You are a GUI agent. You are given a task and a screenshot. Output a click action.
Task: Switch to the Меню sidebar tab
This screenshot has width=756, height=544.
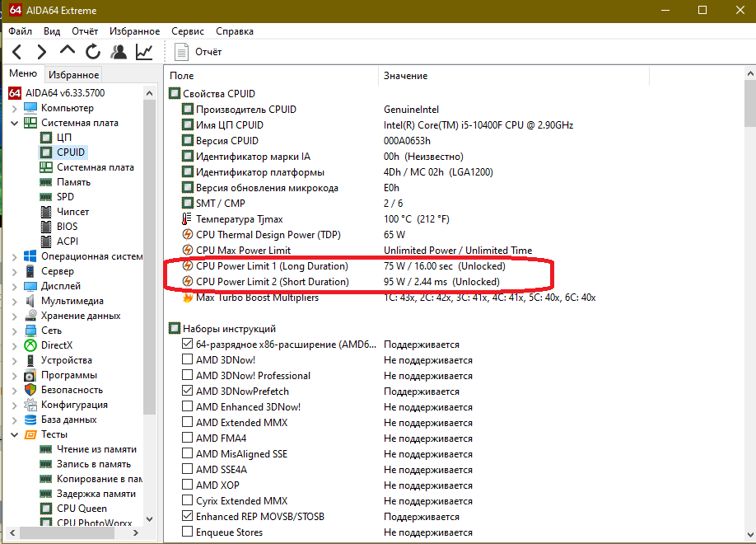[x=23, y=73]
